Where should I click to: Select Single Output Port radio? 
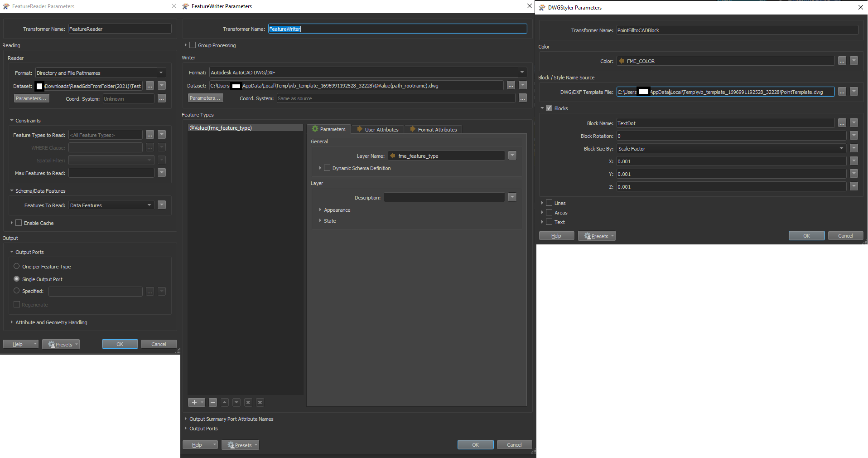tap(17, 279)
